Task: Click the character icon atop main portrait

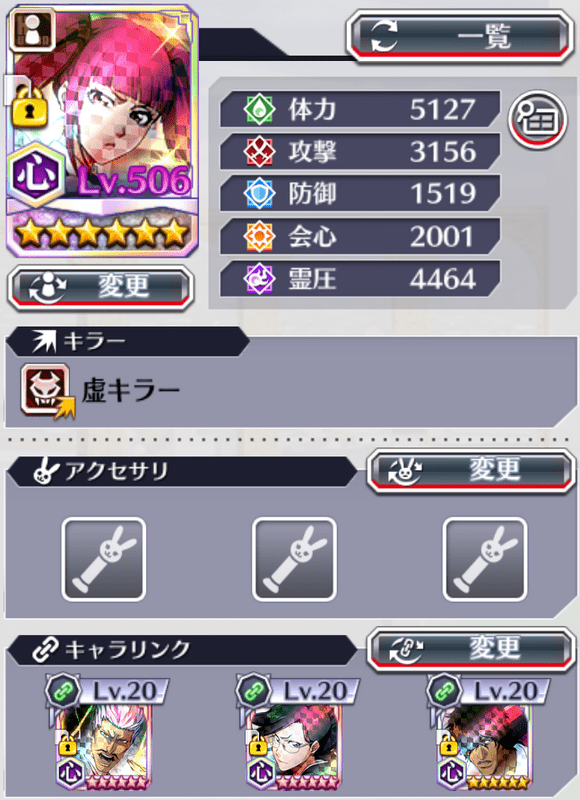Action: 32,30
